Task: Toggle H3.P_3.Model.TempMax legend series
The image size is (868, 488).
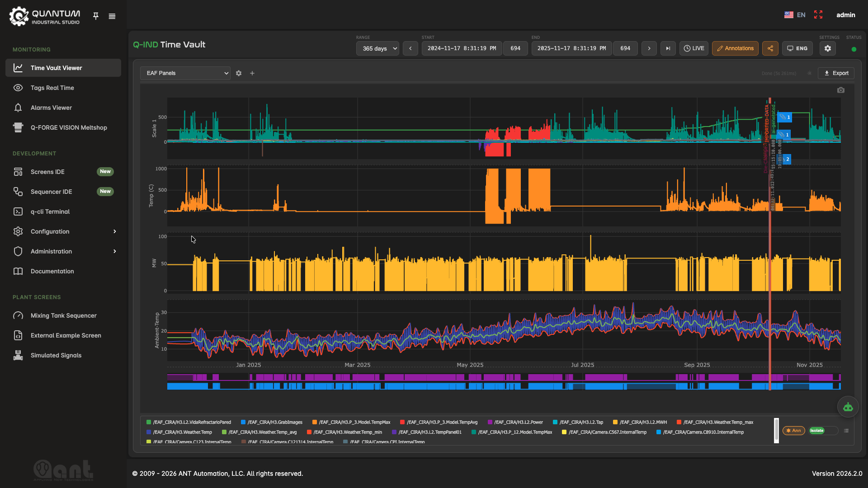Action: [x=351, y=422]
